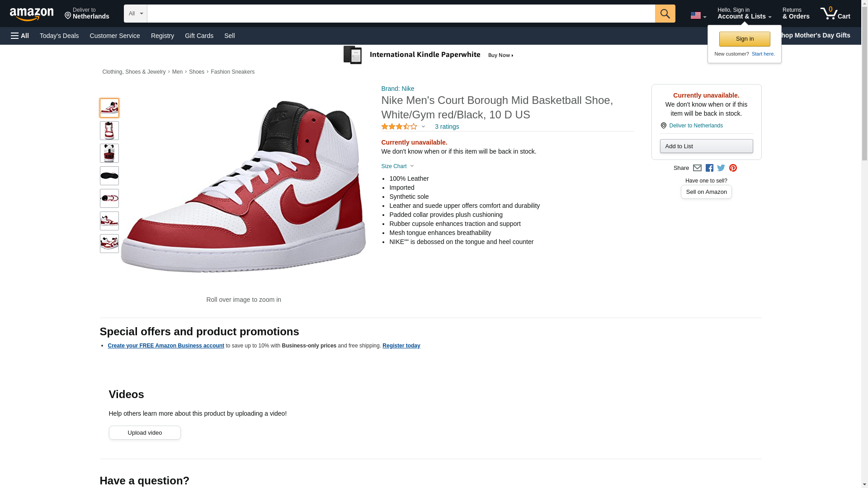Open the 3 ratings link

pos(447,127)
